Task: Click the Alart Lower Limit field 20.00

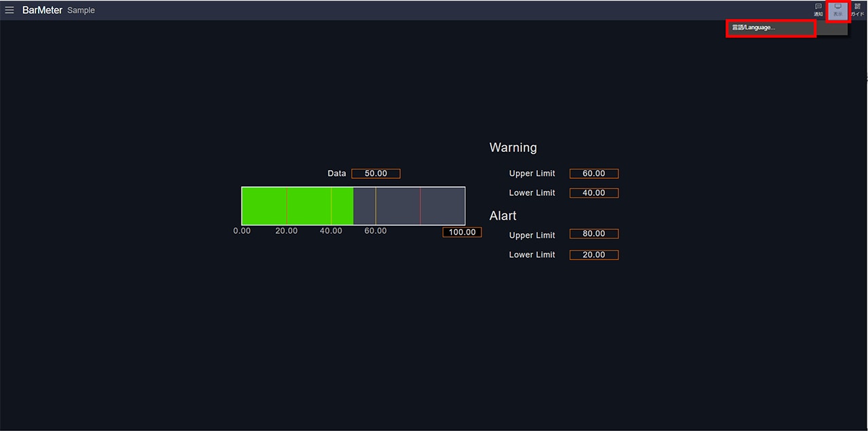Action: point(593,255)
